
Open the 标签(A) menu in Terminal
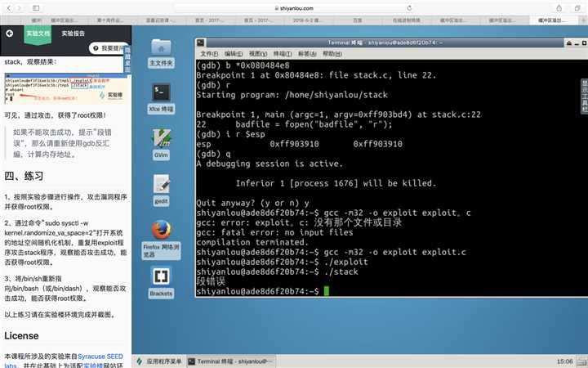pos(307,54)
